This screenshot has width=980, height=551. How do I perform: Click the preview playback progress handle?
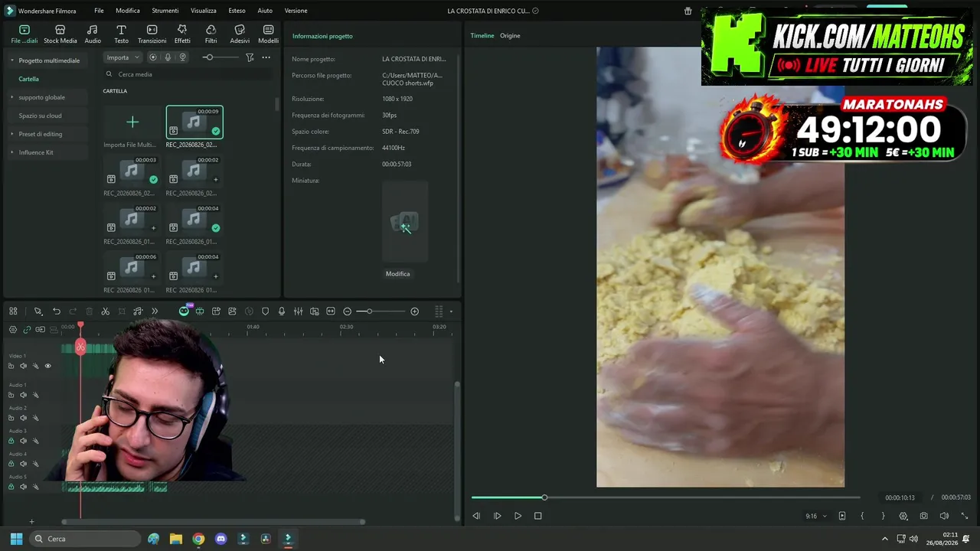click(x=544, y=497)
